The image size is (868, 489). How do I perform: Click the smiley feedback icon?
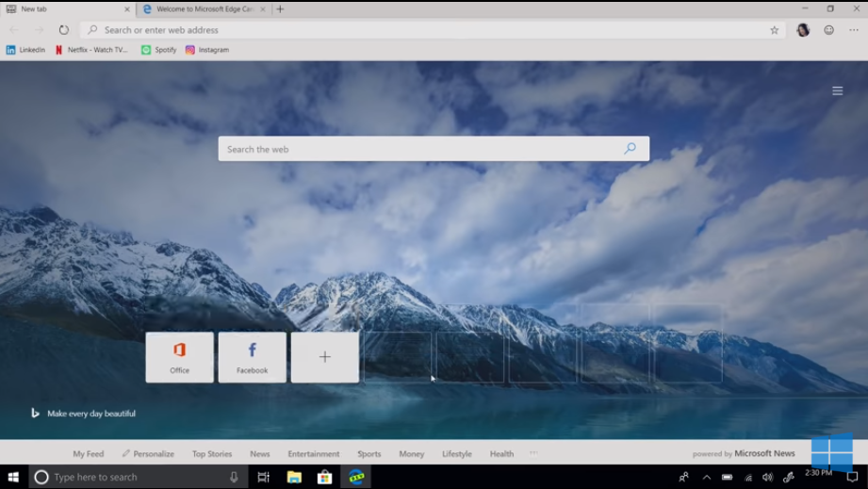(x=828, y=30)
